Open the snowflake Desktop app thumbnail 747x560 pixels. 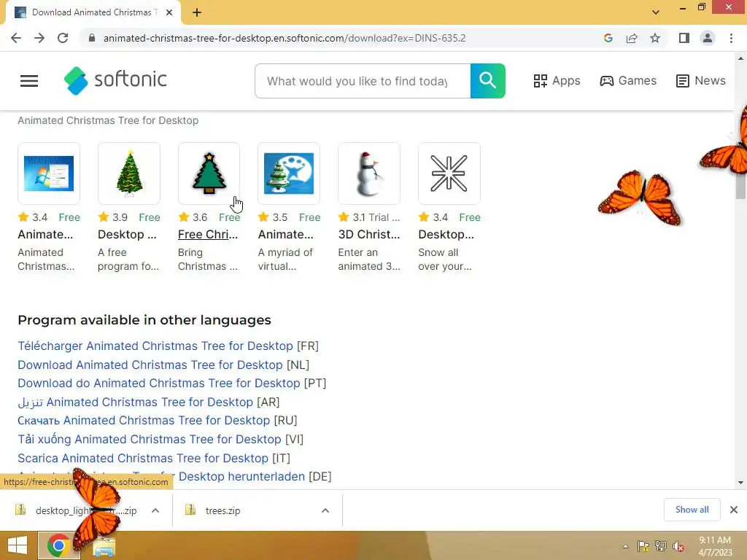pos(449,174)
